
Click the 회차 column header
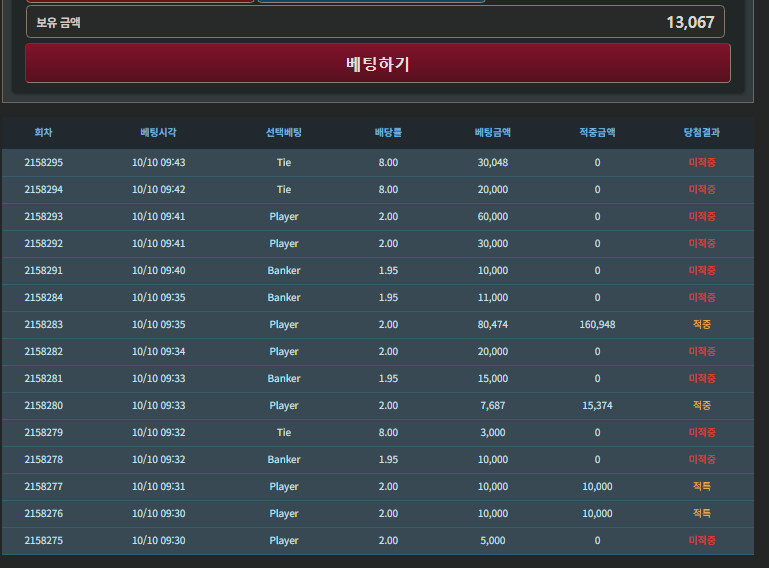(44, 132)
